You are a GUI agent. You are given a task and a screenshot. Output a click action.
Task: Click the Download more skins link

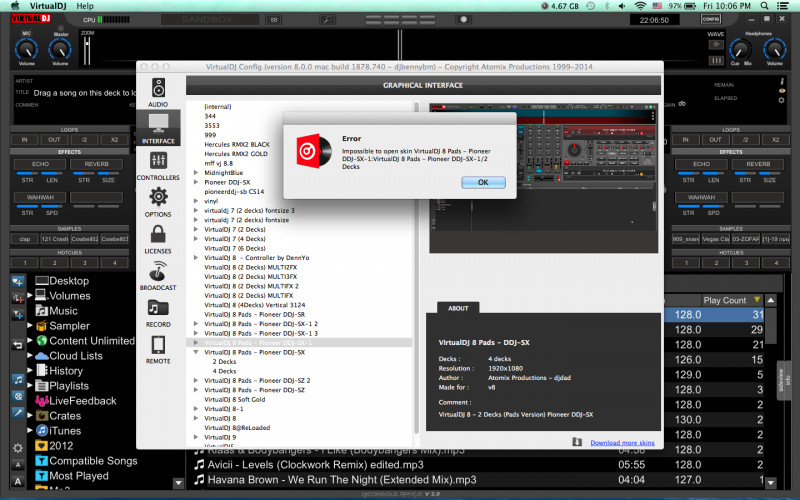click(622, 441)
